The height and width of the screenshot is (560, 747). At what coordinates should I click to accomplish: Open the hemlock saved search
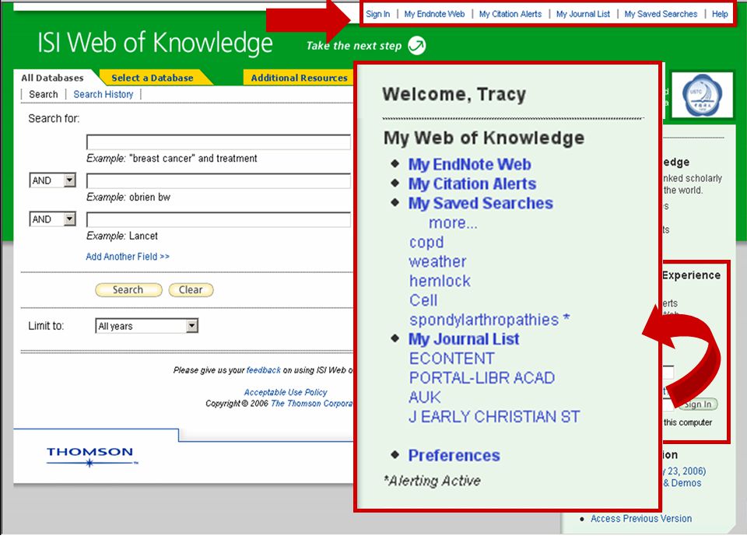[x=440, y=281]
